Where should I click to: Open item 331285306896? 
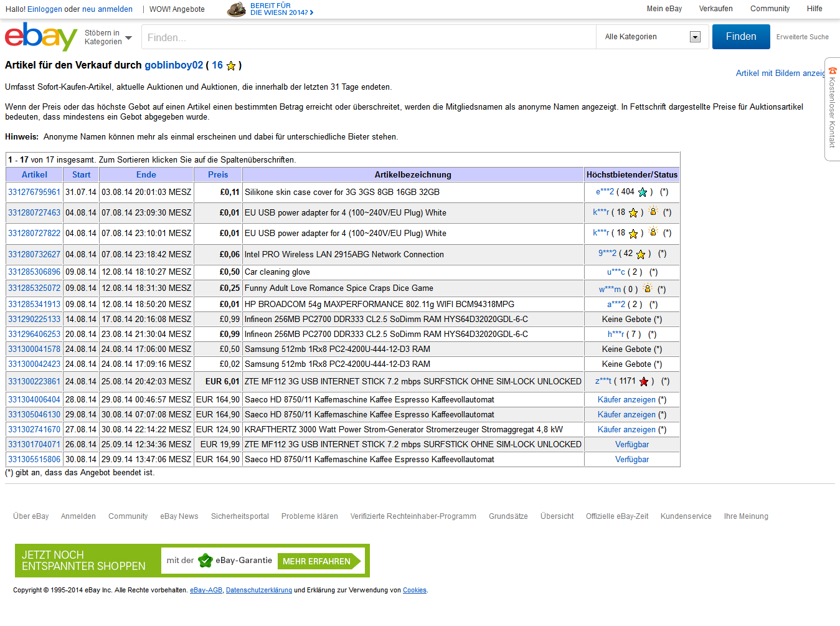[34, 272]
